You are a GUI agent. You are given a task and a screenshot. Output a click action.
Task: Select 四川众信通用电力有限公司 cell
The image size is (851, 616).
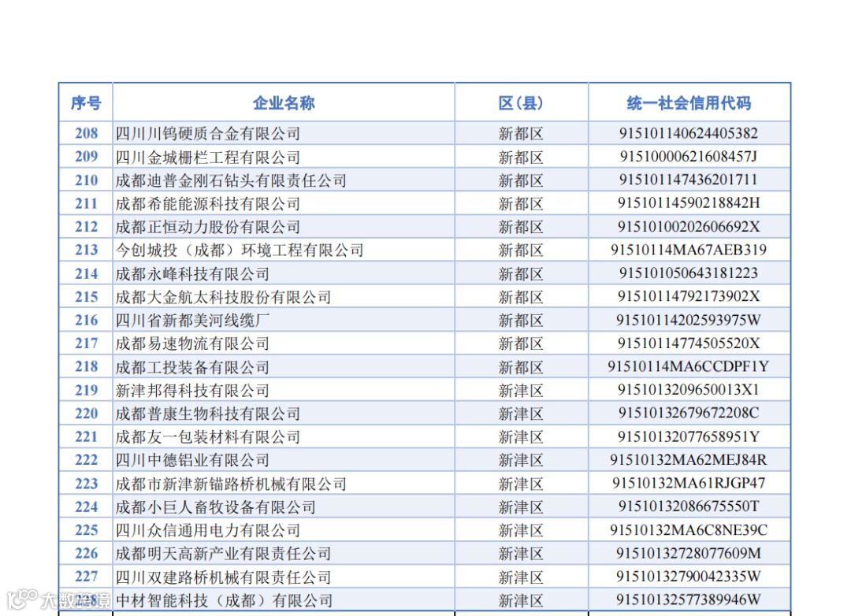[x=208, y=530]
